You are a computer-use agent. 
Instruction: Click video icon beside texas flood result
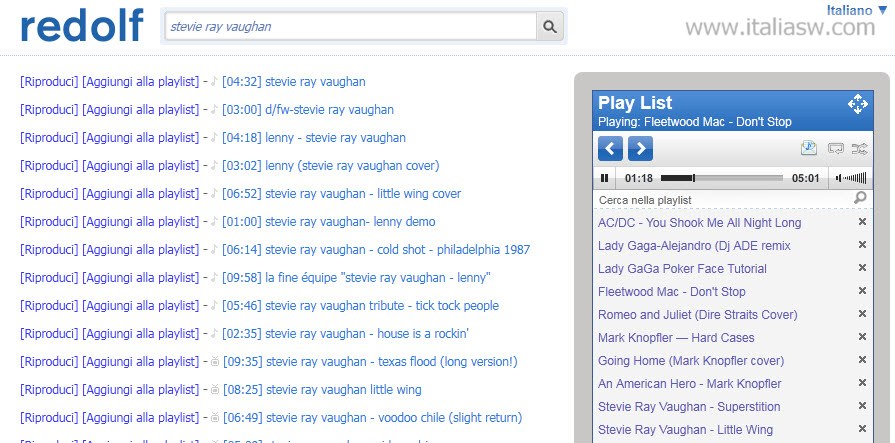click(x=215, y=361)
